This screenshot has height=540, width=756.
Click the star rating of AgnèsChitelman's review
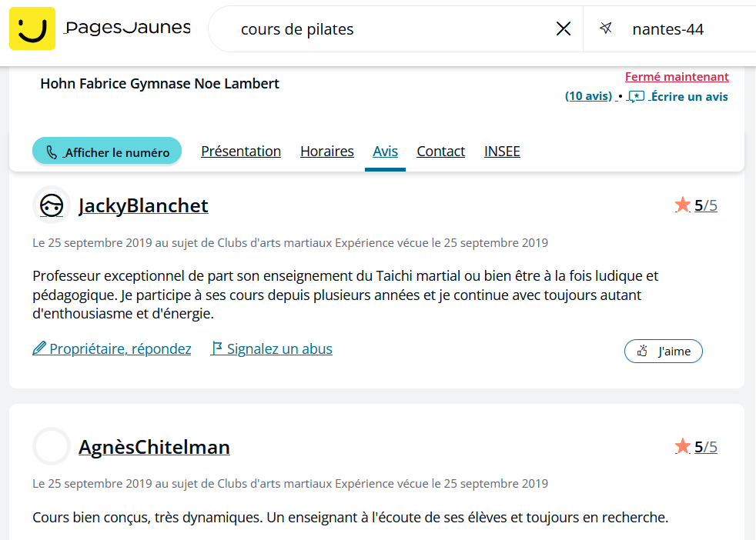pos(696,447)
